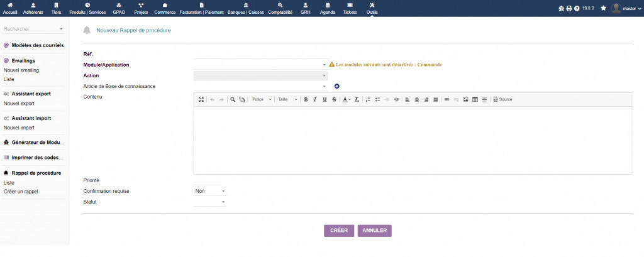The height and width of the screenshot is (257, 644).
Task: Click the CRÉER button
Action: click(x=339, y=231)
